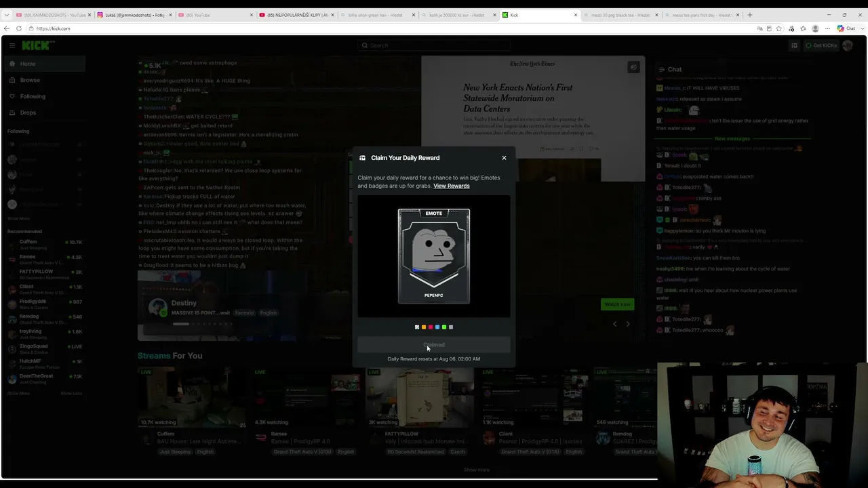Toggle the Kick sidebar hamburger menu
The width and height of the screenshot is (868, 488).
[12, 45]
